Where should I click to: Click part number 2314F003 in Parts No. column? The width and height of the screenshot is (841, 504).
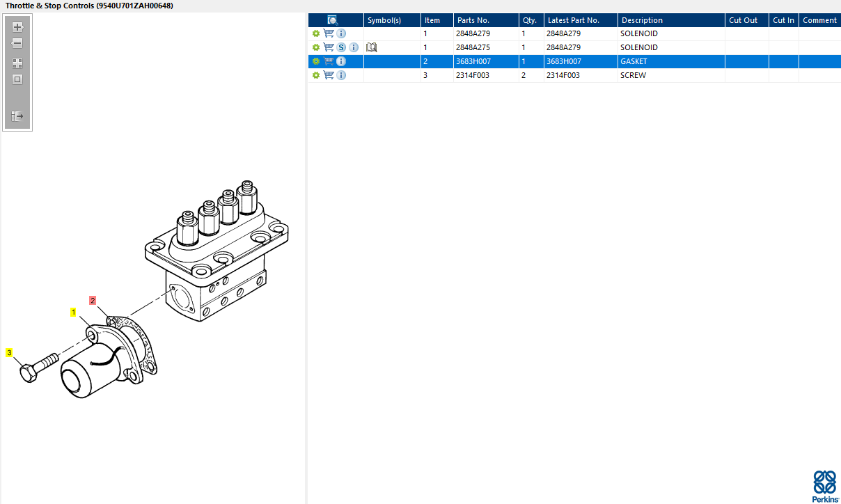point(473,75)
